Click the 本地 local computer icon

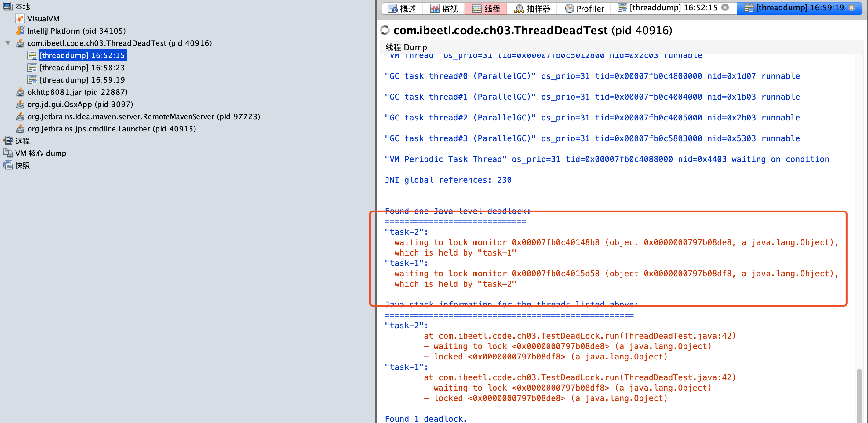coord(8,6)
